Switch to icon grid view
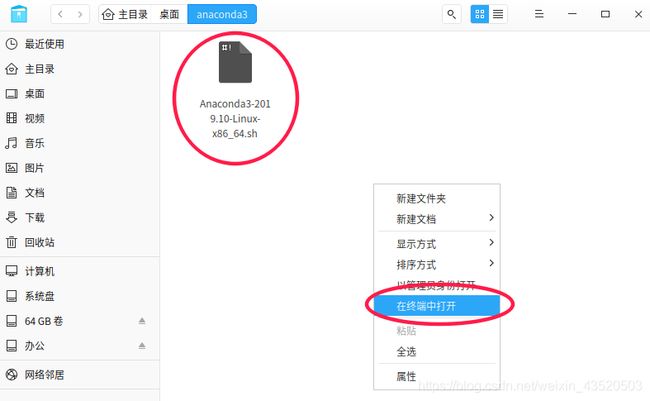Image resolution: width=650 pixels, height=401 pixels. pos(480,14)
